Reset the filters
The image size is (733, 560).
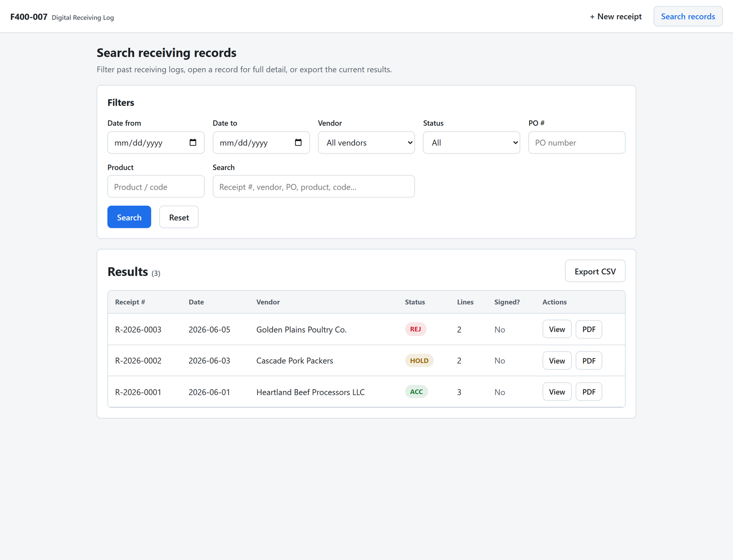179,217
